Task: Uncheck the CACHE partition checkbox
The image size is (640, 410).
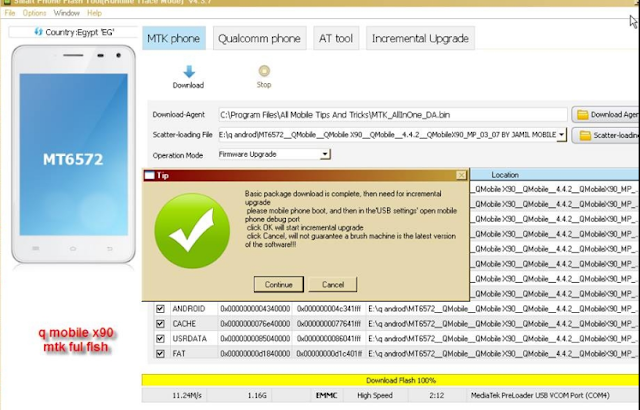Action: pyautogui.click(x=160, y=324)
